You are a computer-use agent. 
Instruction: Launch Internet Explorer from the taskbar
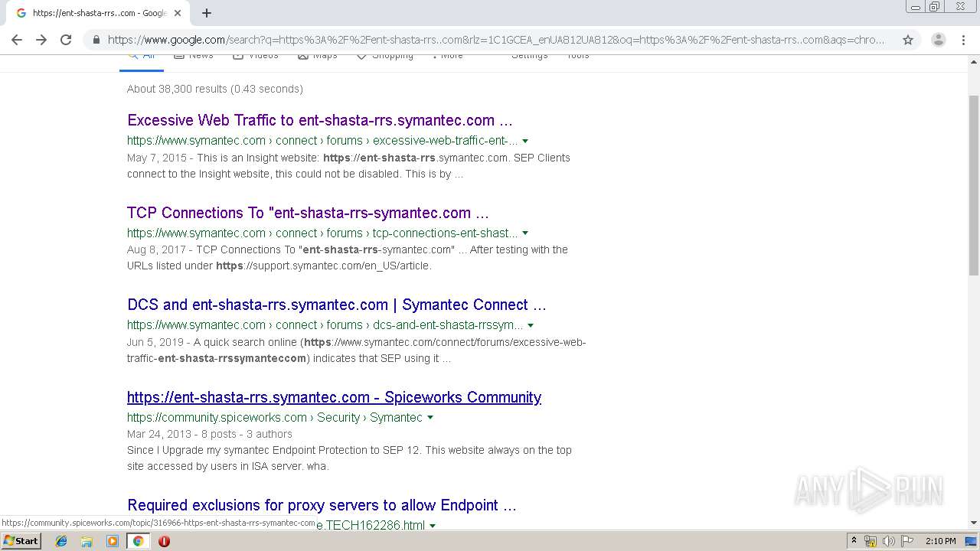pyautogui.click(x=61, y=541)
